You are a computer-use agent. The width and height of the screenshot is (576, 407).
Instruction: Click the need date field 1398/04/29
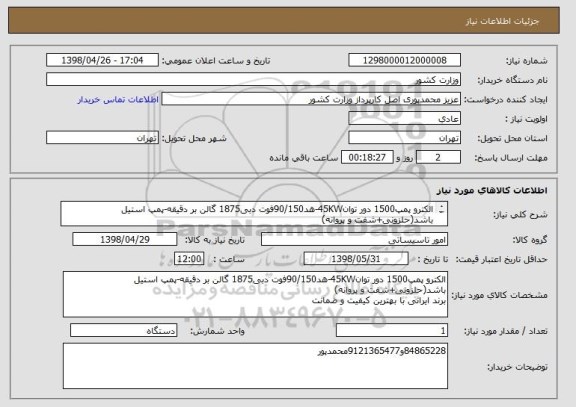point(125,240)
